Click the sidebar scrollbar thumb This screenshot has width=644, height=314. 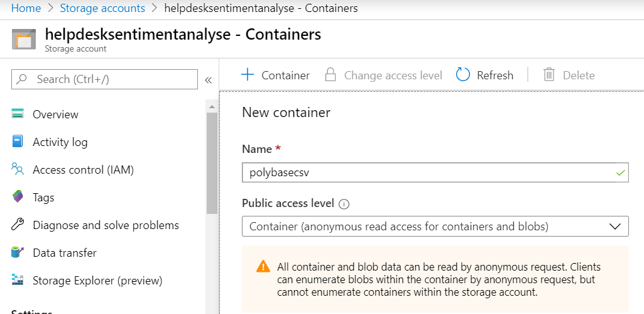tap(212, 163)
